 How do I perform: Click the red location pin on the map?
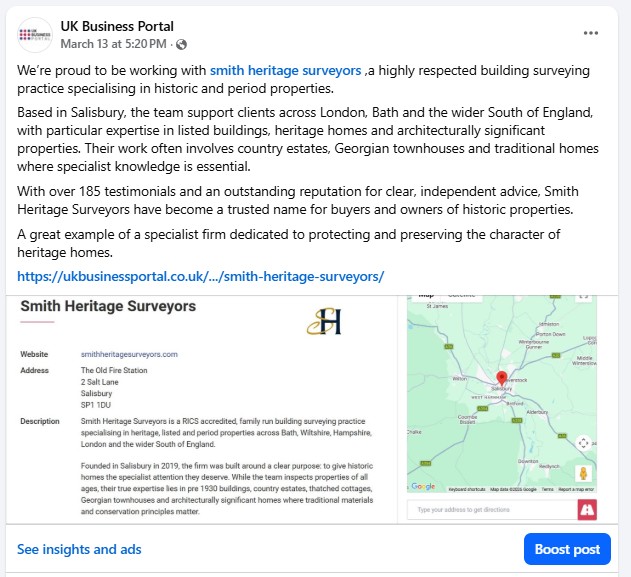(502, 379)
